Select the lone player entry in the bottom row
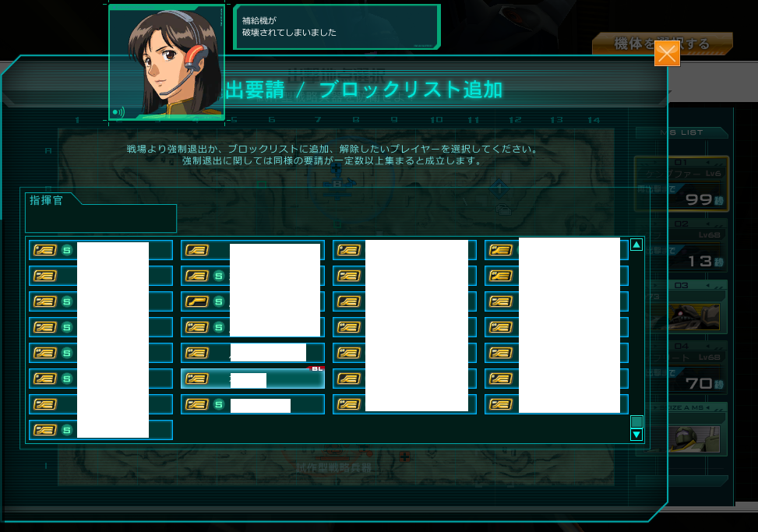This screenshot has height=532, width=758. point(100,429)
